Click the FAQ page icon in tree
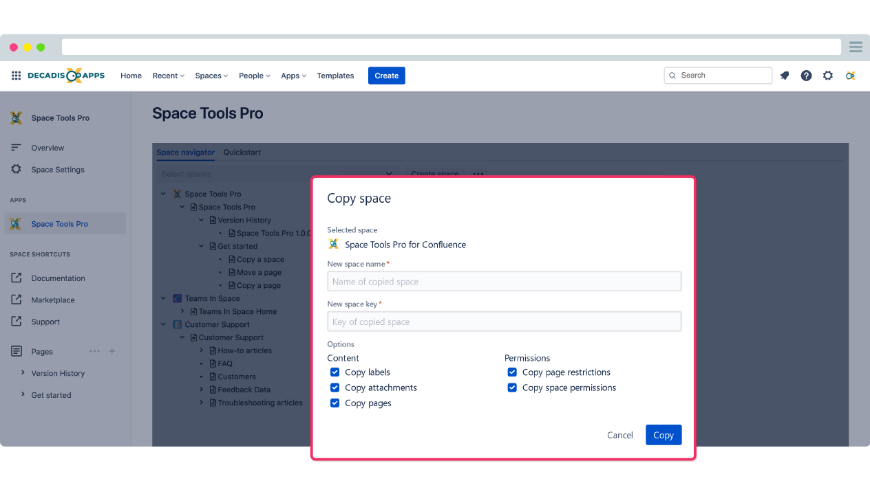The width and height of the screenshot is (870, 494). click(213, 364)
